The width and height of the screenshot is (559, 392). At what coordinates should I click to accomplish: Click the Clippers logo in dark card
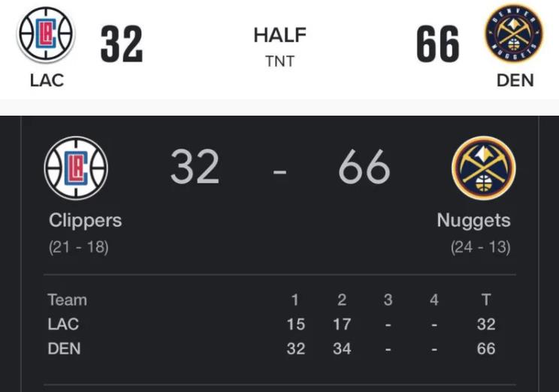pos(76,168)
